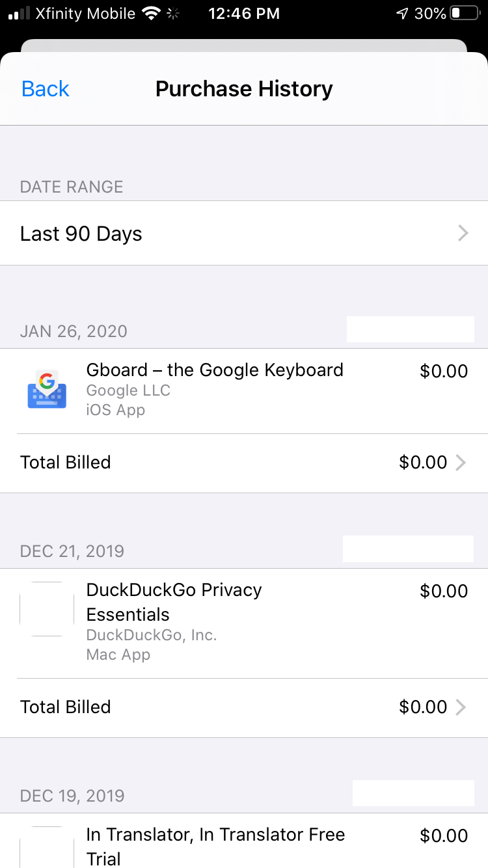Tap the Wi-Fi status icon
Viewport: 488px width, 868px height.
tap(152, 14)
